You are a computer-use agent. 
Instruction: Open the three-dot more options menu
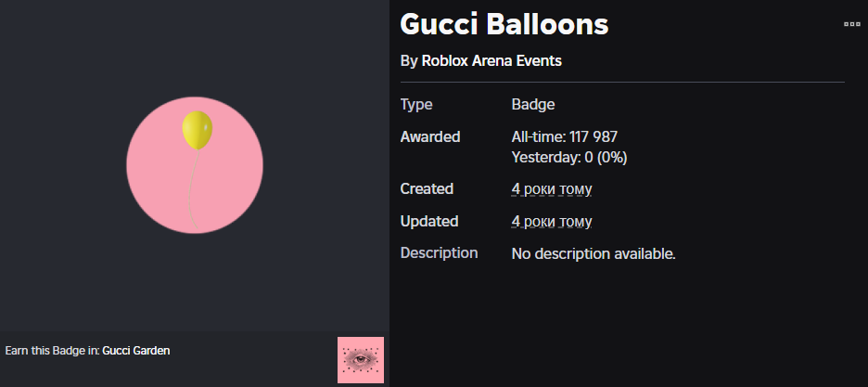(852, 24)
